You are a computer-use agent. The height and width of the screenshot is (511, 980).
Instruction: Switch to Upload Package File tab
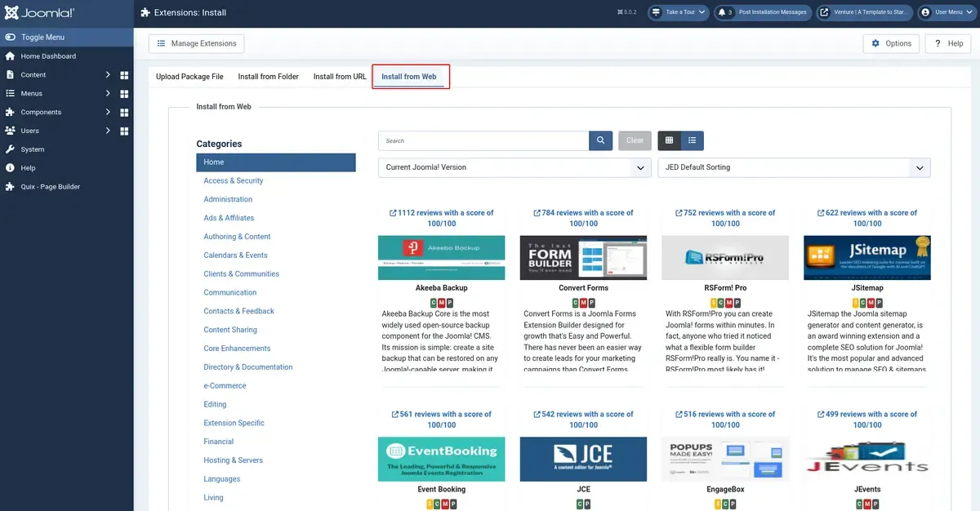pos(189,77)
